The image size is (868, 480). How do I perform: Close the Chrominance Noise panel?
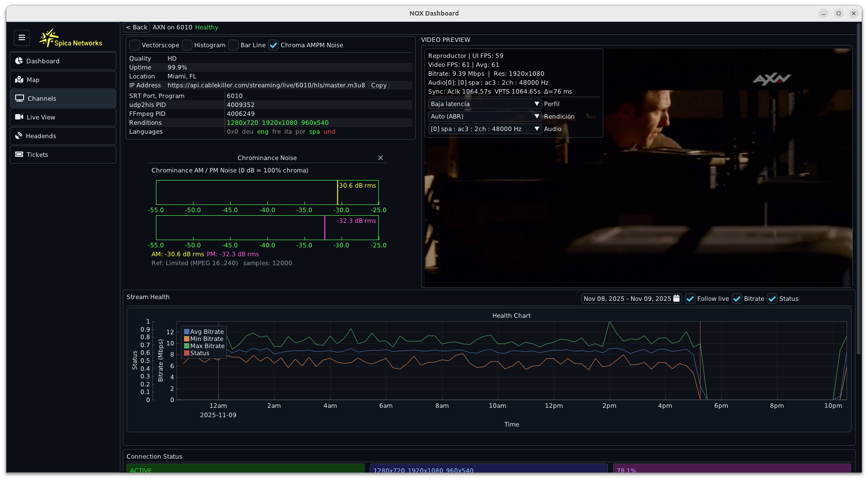(381, 158)
